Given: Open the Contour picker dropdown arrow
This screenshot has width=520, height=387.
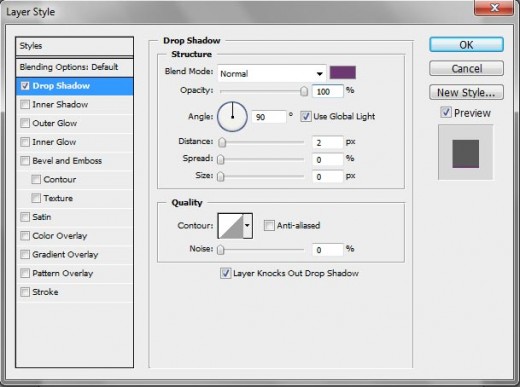Looking at the screenshot, I should tap(247, 226).
